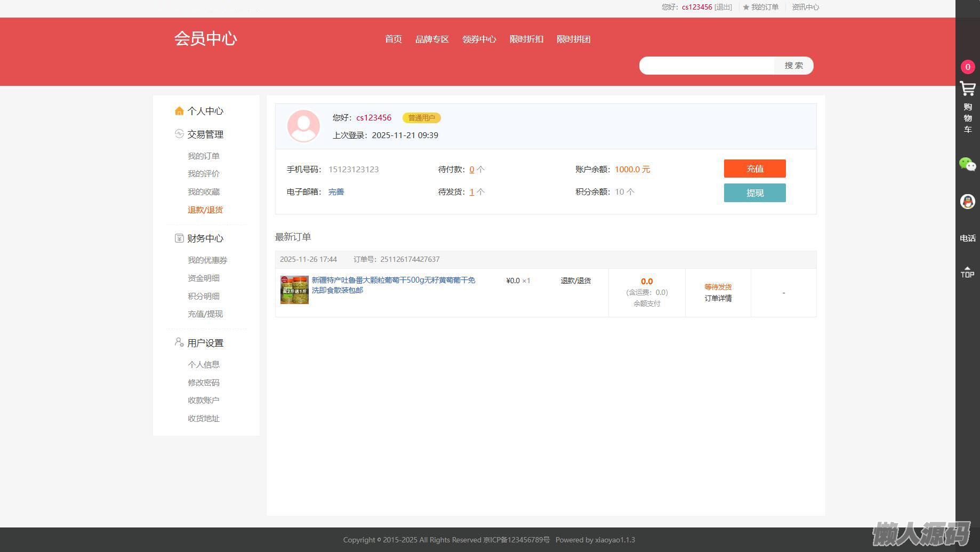Click the 订单详情 link in order row
Screen dimensions: 980x552
click(x=718, y=299)
